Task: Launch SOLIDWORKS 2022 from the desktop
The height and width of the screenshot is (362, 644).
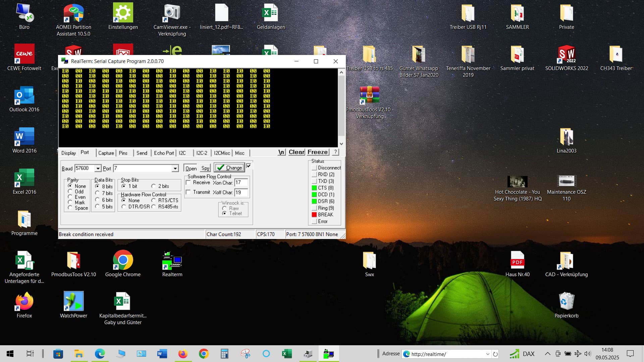Action: [x=567, y=57]
